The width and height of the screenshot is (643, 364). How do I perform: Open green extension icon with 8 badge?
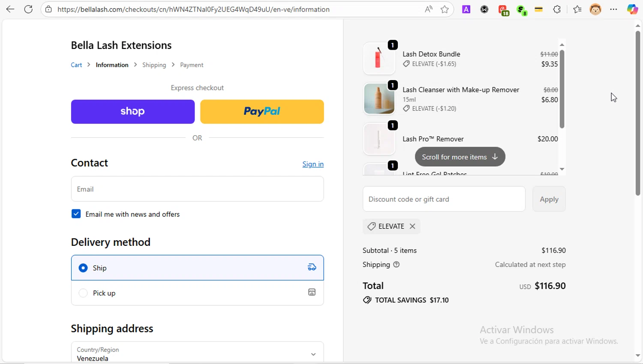522,10
